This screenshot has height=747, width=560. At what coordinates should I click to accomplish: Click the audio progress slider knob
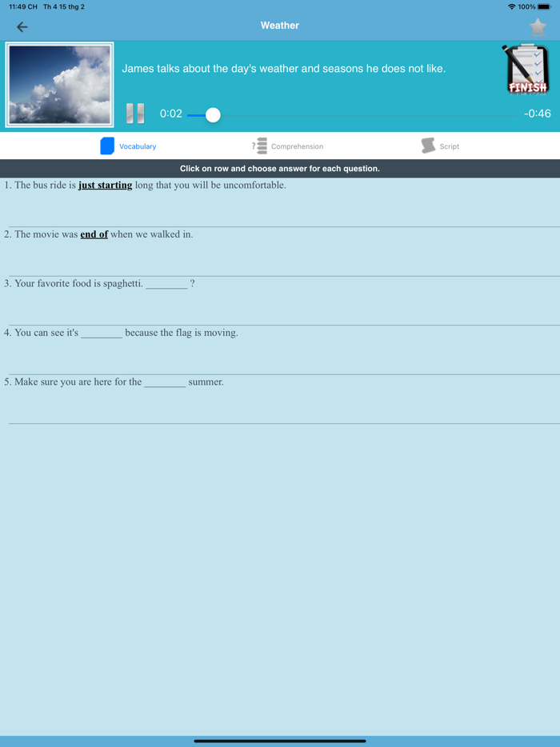213,115
